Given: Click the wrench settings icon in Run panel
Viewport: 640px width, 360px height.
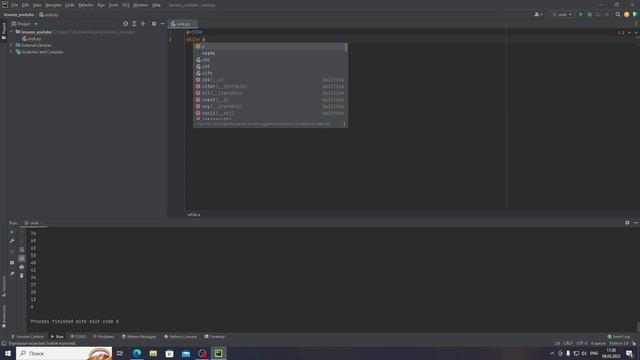Looking at the screenshot, I should [12, 241].
